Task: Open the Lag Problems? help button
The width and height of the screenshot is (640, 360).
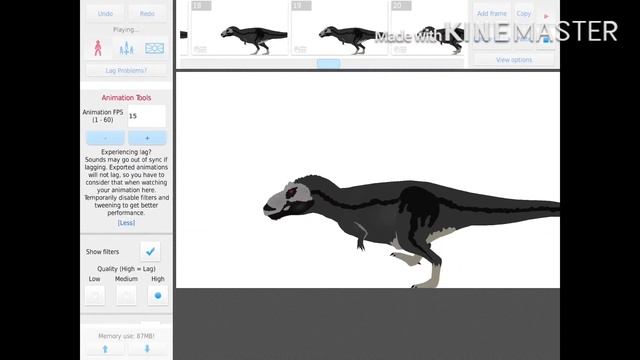Action: (x=126, y=70)
